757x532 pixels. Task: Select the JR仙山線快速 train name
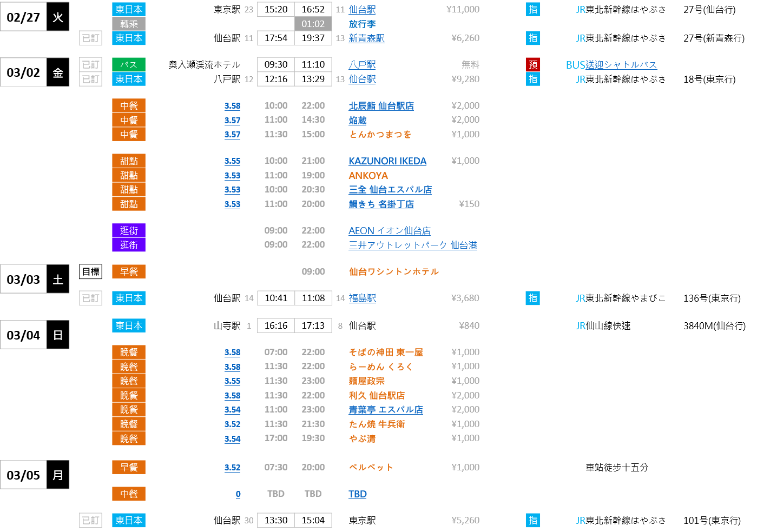pyautogui.click(x=603, y=325)
